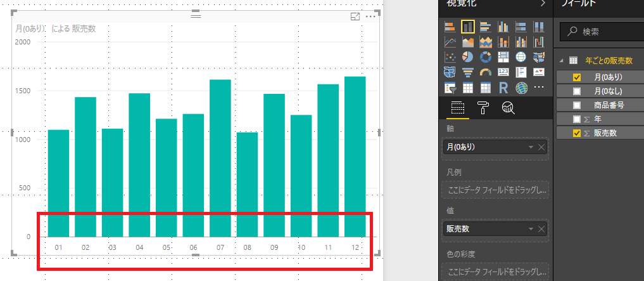This screenshot has width=644, height=281.
Task: Open the chart's more options menu
Action: [x=370, y=16]
